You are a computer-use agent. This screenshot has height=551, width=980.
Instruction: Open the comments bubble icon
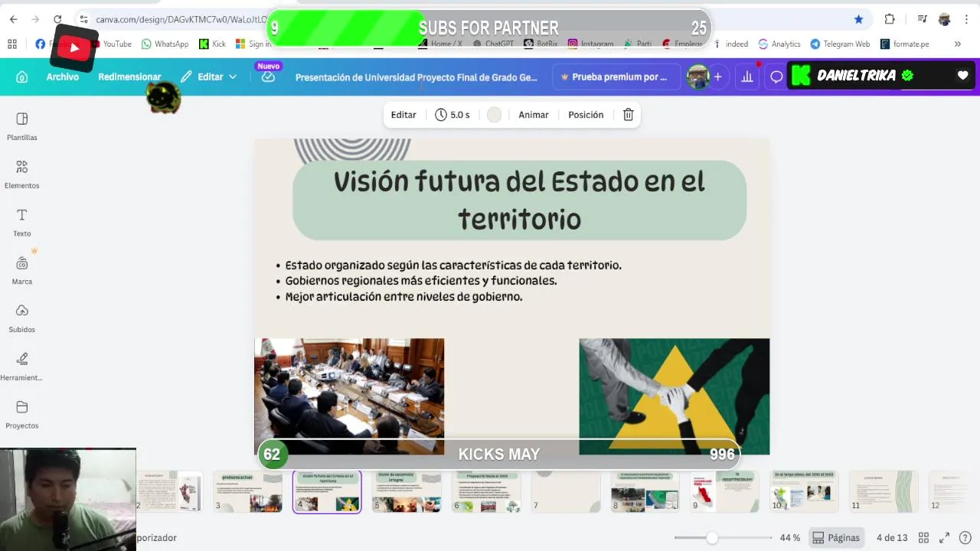pyautogui.click(x=776, y=77)
